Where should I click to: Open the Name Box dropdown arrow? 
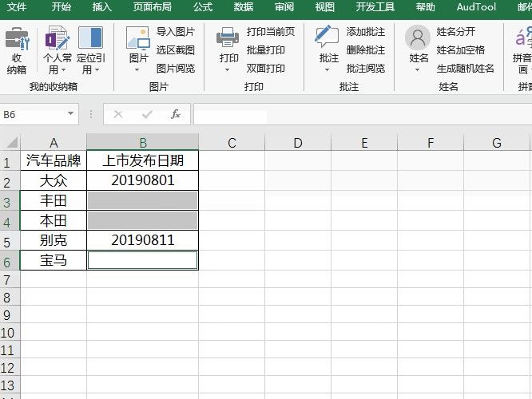70,113
